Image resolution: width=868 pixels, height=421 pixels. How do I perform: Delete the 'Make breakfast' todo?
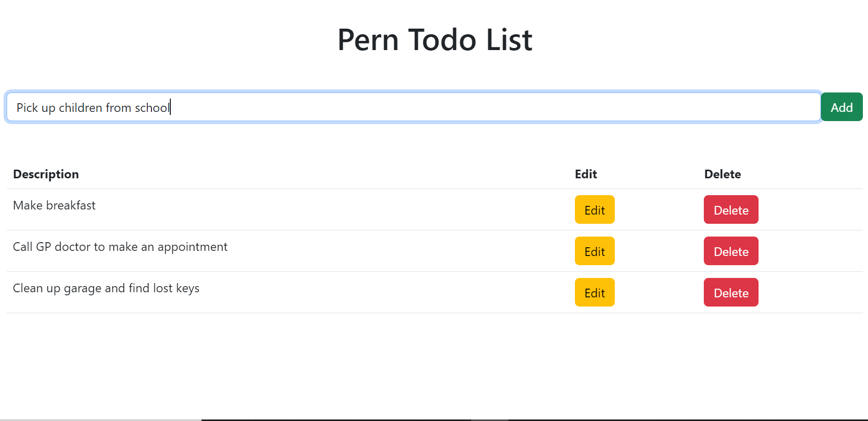click(730, 210)
